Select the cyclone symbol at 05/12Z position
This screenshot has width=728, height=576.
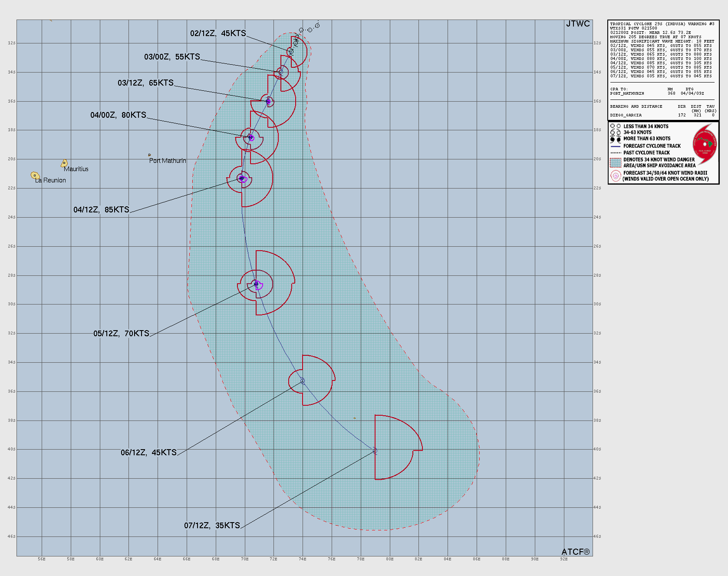tap(256, 284)
